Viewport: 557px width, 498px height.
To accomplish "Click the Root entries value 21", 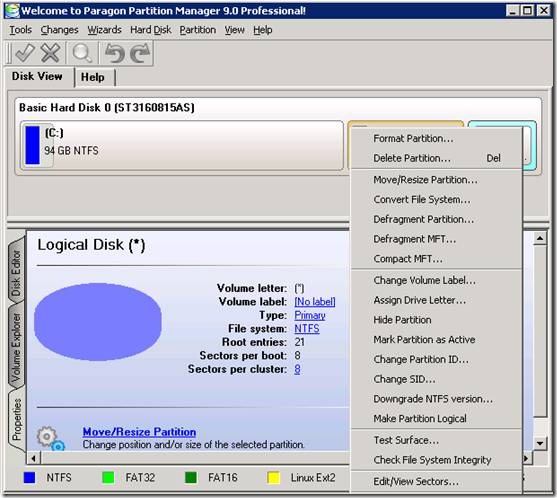I will coord(299,342).
